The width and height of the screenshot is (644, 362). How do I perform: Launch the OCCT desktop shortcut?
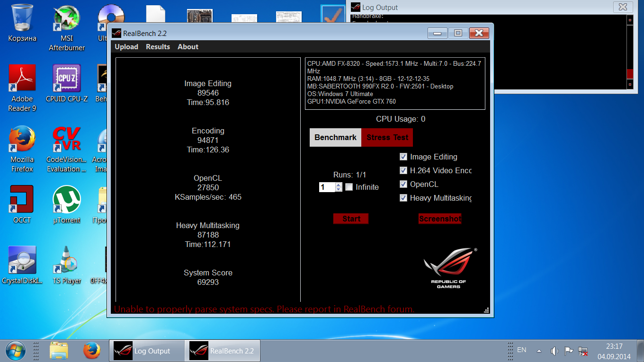pos(22,205)
